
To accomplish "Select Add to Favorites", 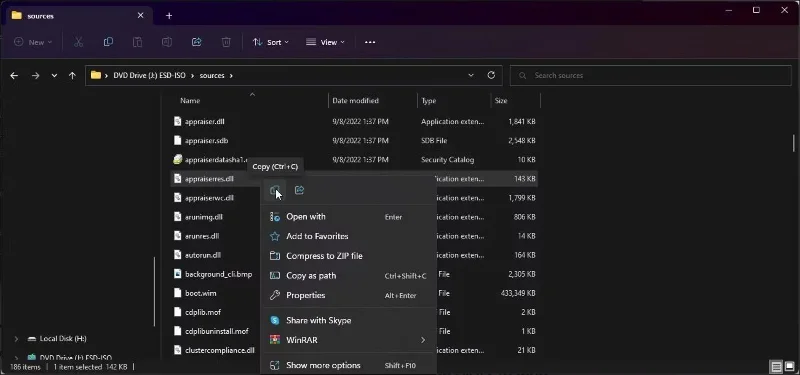I will (348, 236).
